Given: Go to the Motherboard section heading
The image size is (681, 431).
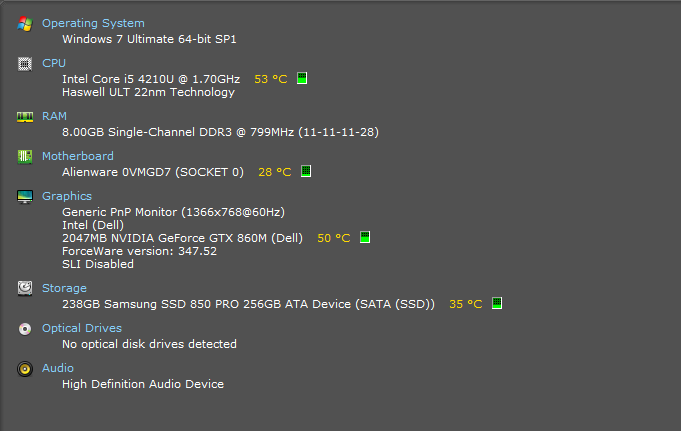Looking at the screenshot, I should [x=78, y=156].
